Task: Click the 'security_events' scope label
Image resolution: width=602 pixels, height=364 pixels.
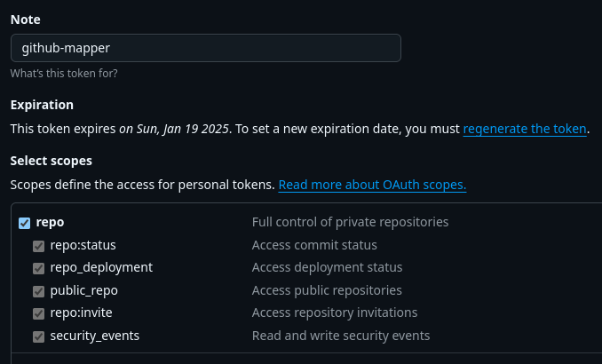Action: click(x=94, y=336)
